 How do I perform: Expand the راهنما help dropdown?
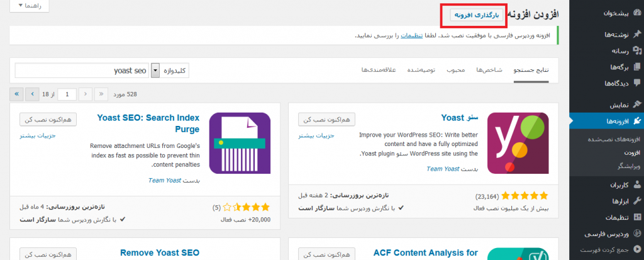click(x=30, y=5)
